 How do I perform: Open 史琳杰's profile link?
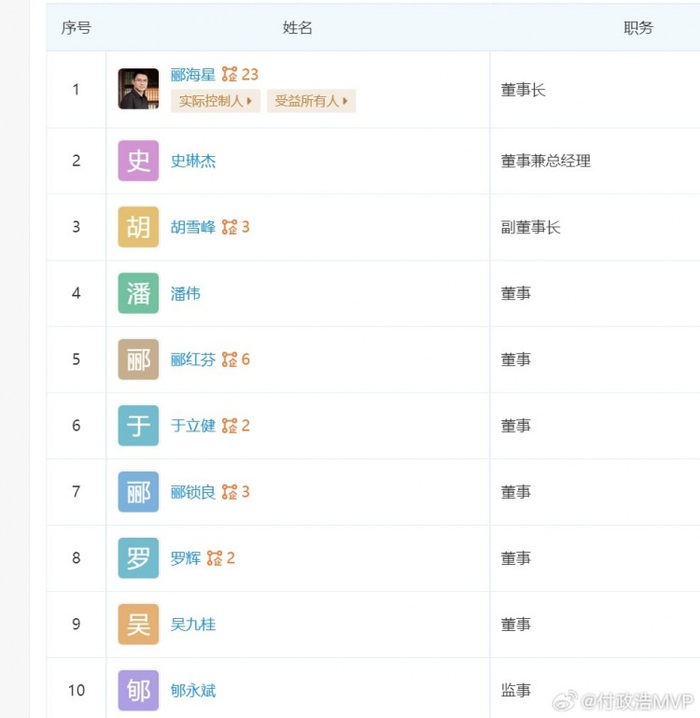click(193, 161)
